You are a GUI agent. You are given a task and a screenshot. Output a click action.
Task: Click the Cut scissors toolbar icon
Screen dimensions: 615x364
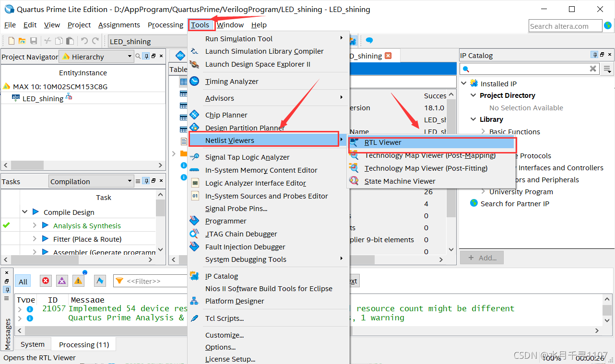47,41
